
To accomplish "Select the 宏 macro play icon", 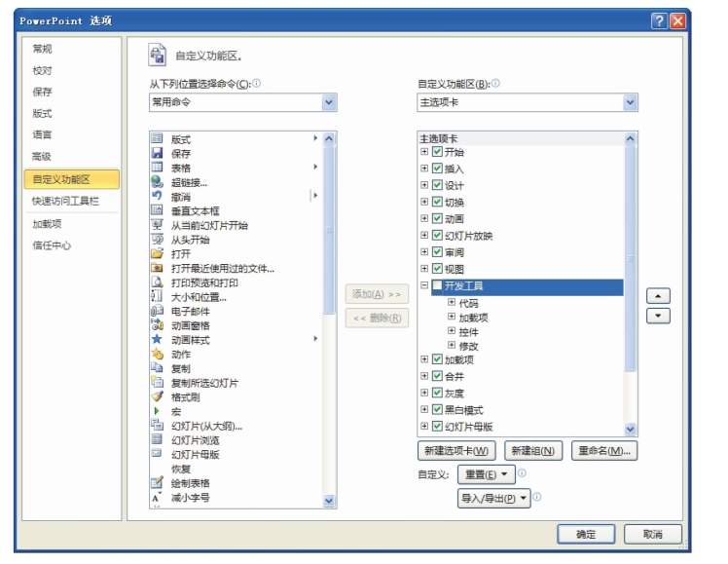I will [157, 411].
